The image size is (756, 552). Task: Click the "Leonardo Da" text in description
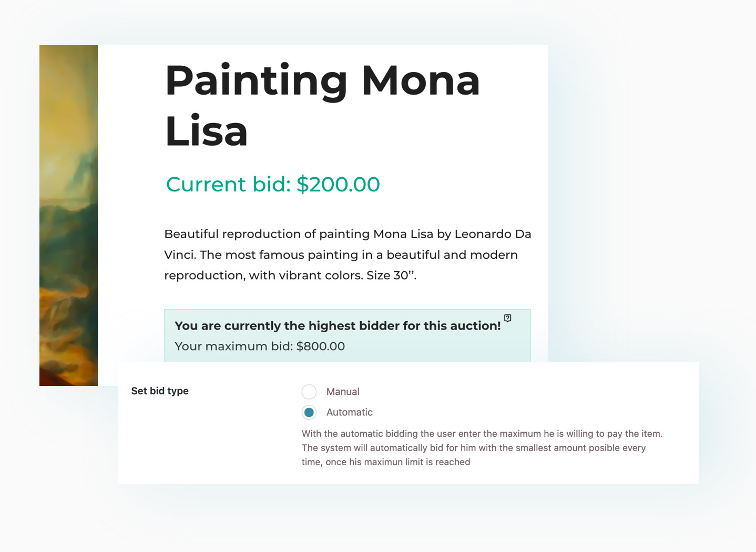pos(493,234)
